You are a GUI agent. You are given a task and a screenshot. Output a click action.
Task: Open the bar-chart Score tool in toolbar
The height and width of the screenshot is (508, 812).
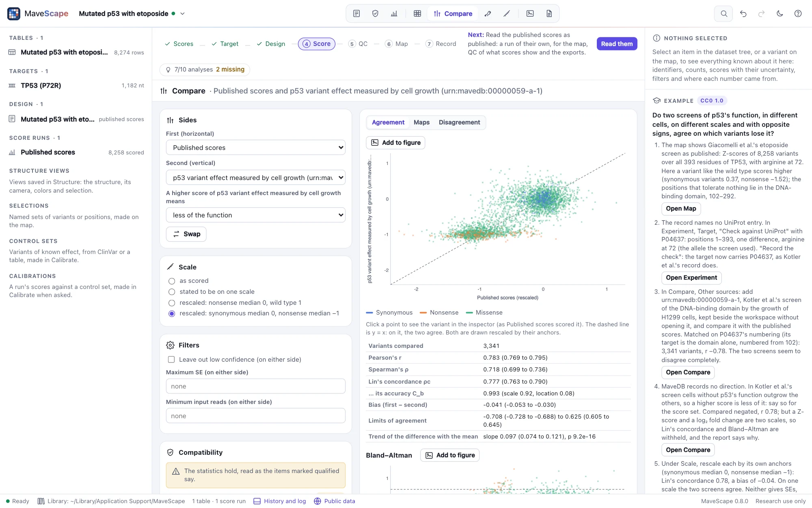(x=394, y=13)
